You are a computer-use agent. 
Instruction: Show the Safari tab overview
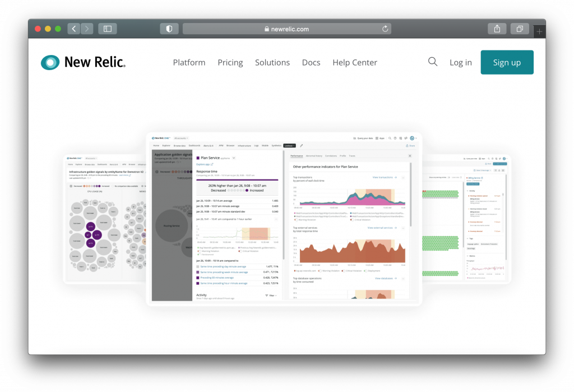click(x=520, y=29)
